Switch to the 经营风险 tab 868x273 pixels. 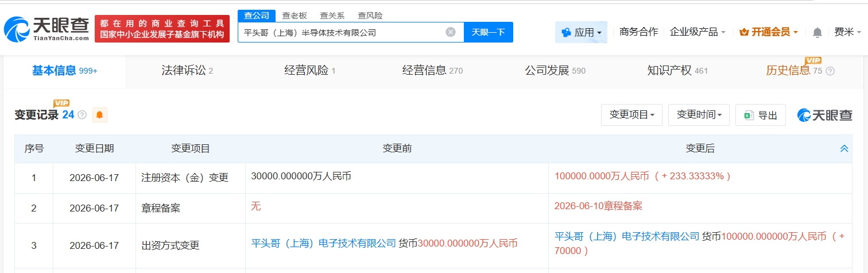point(310,71)
